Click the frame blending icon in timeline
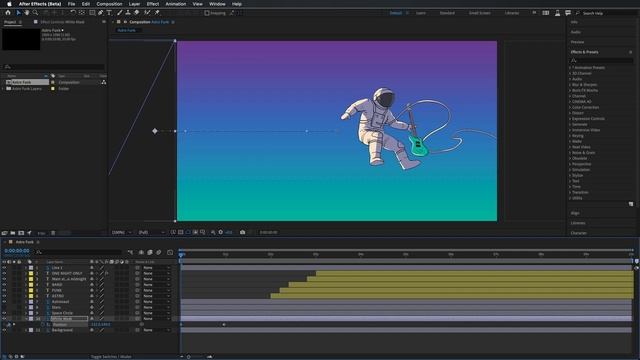The image size is (640, 360). tap(150, 253)
